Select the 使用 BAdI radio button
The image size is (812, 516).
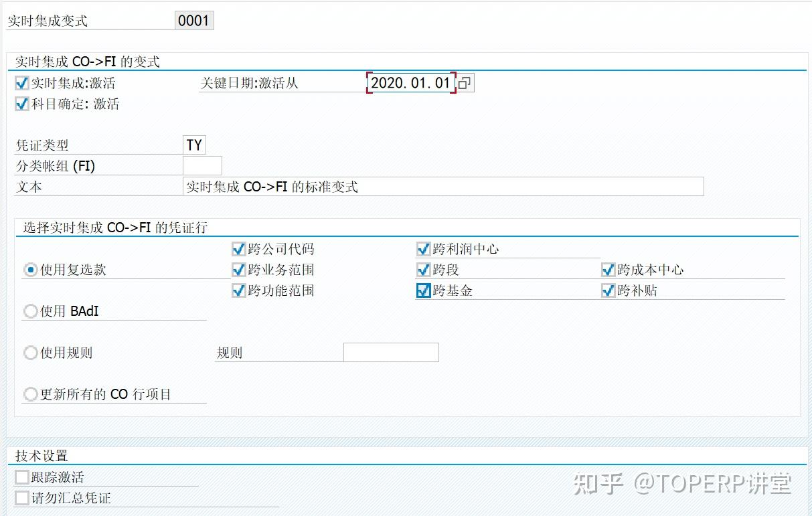pos(30,311)
